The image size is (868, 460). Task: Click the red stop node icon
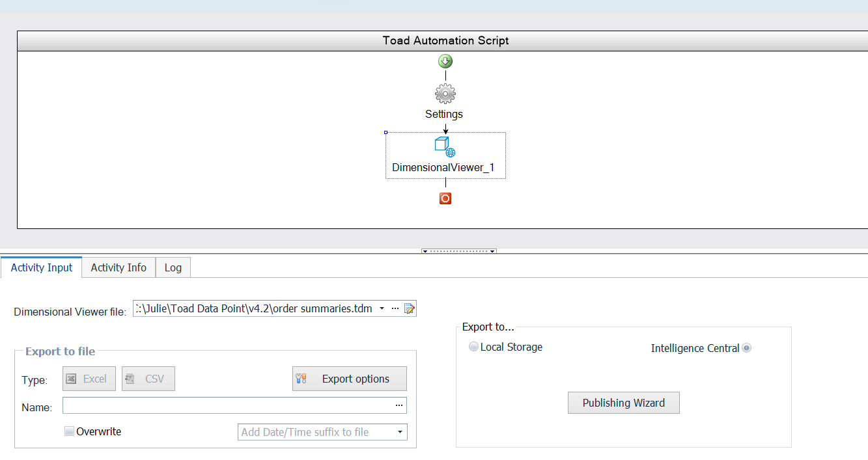pyautogui.click(x=445, y=198)
